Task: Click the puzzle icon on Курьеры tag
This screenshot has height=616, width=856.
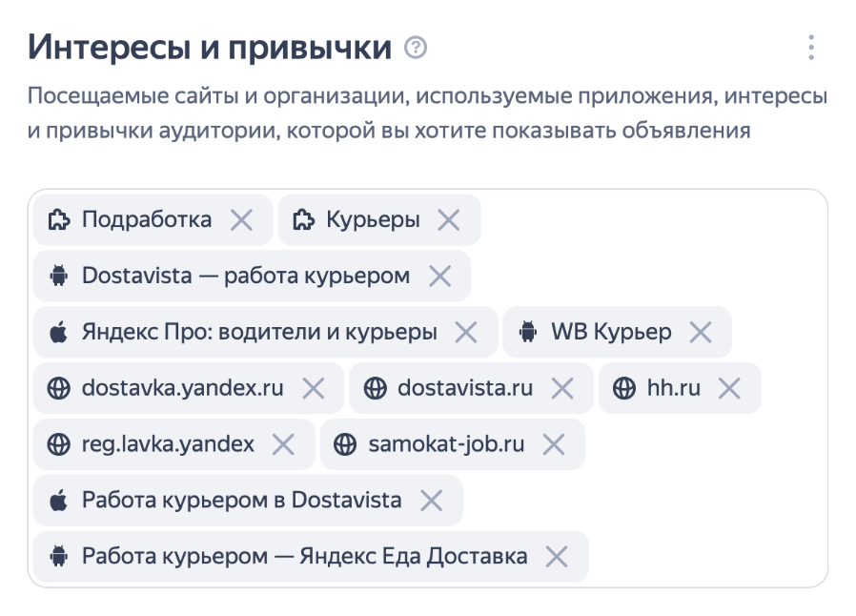Action: tap(303, 220)
